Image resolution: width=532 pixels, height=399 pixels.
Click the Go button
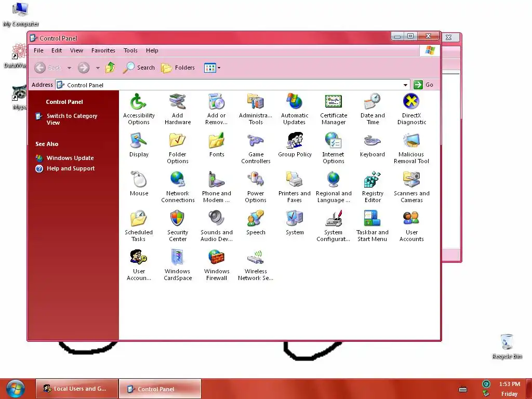tap(423, 85)
